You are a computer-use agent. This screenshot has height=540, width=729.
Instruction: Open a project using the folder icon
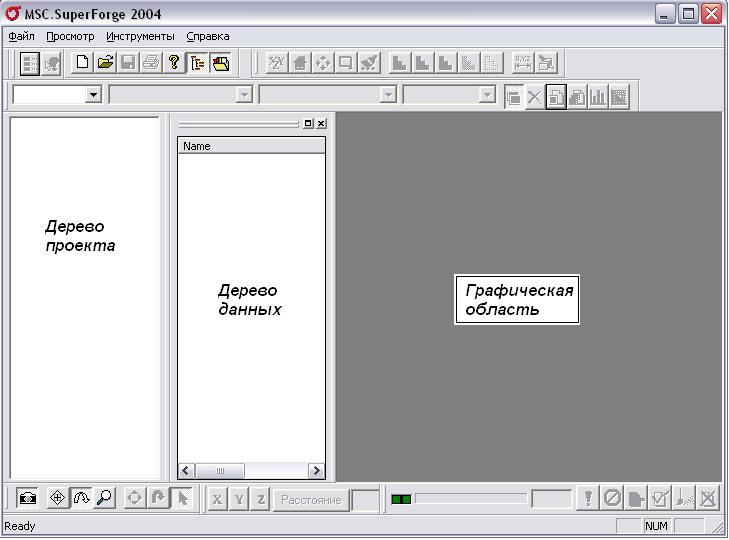point(106,63)
